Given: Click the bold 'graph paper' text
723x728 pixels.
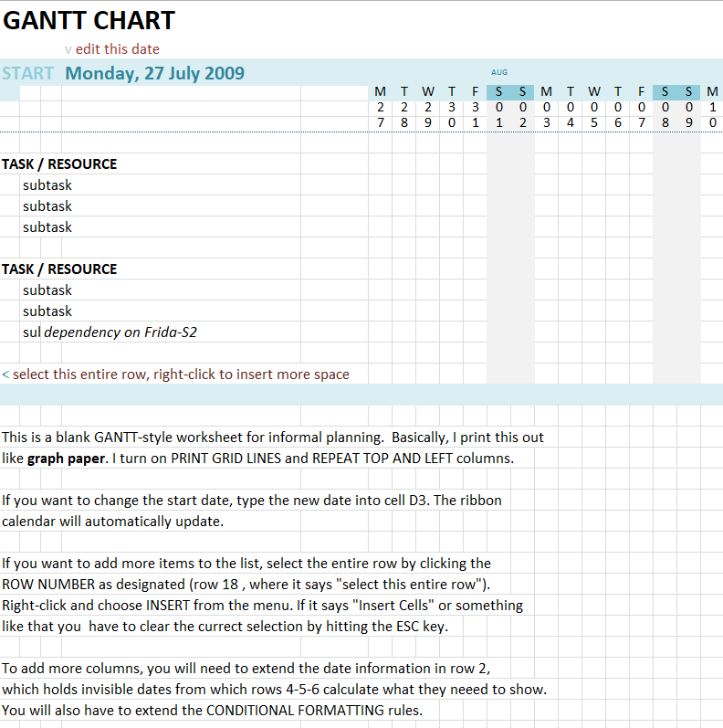Looking at the screenshot, I should click(58, 459).
